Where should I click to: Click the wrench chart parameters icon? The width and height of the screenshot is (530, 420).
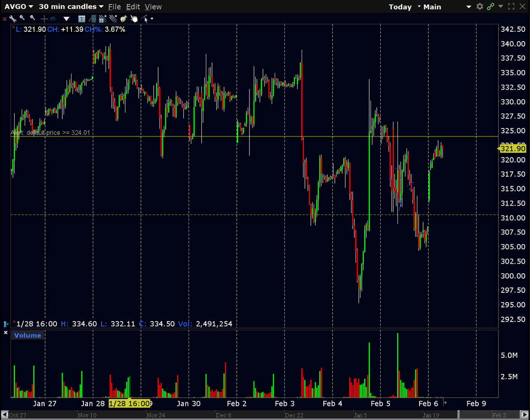(x=12, y=18)
